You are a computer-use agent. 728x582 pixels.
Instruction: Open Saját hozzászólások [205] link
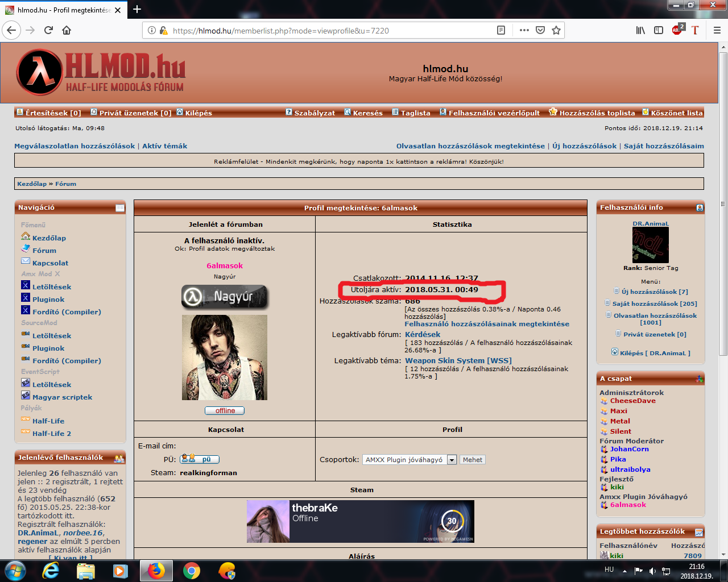[x=655, y=304]
